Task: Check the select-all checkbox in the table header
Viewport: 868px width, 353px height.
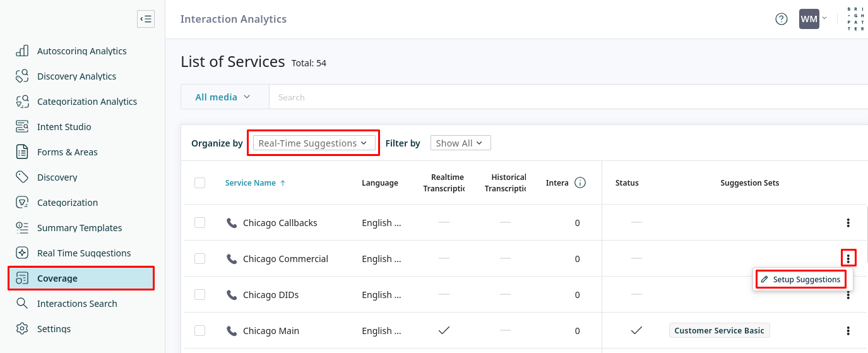Action: pyautogui.click(x=200, y=183)
